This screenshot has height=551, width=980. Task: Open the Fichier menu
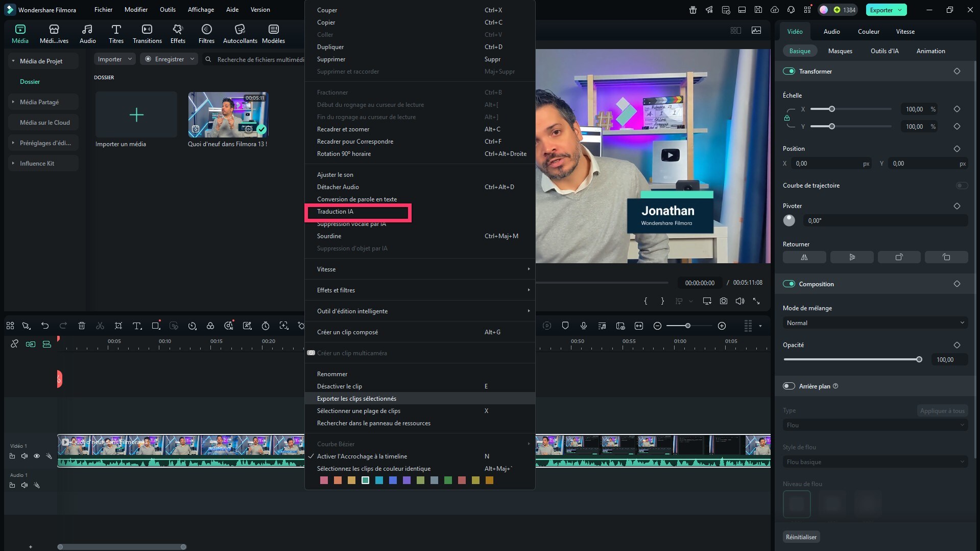point(103,10)
